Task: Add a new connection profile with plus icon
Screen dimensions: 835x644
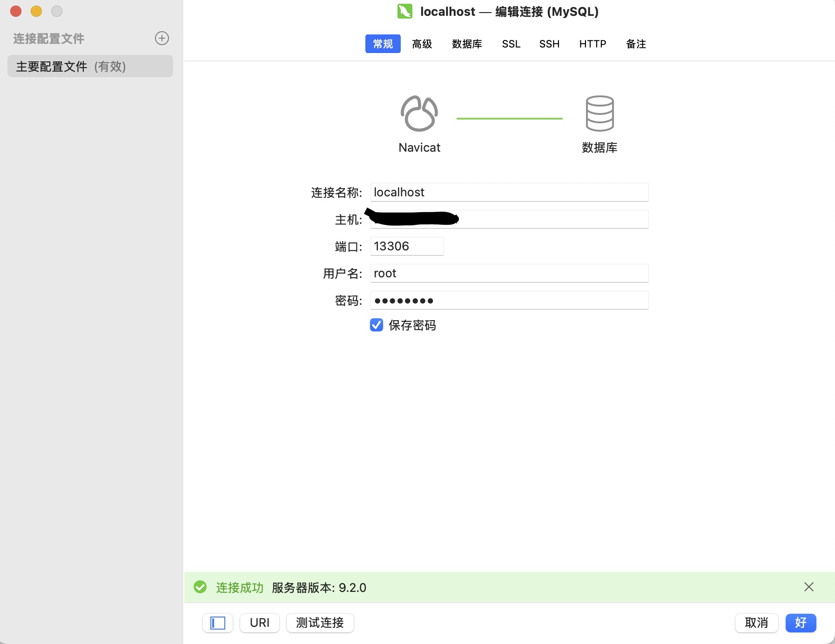Action: [162, 38]
